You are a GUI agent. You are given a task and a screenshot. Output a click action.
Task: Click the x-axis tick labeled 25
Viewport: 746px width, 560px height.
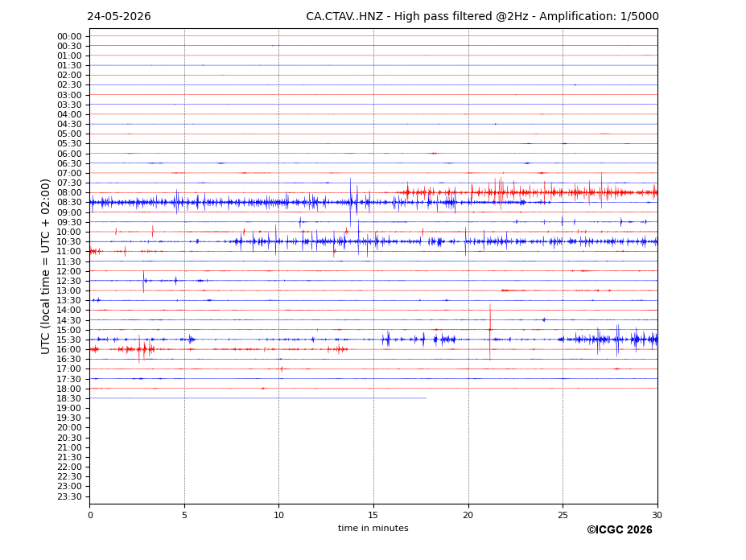563,515
